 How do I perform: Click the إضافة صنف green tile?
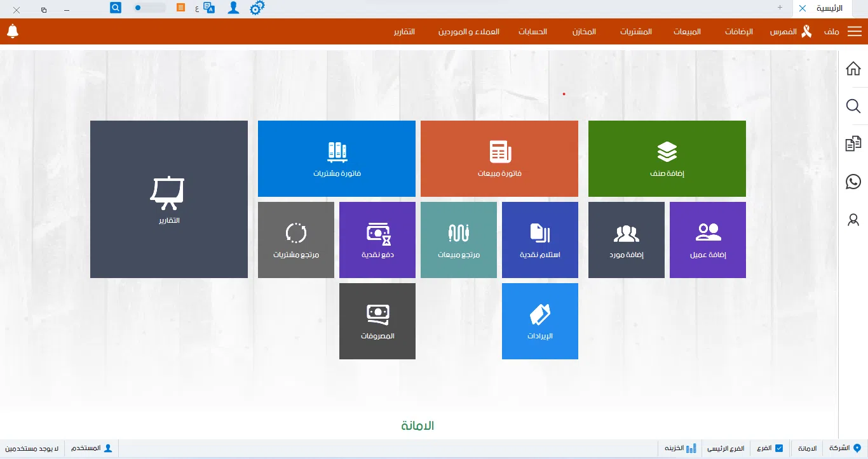pos(667,159)
